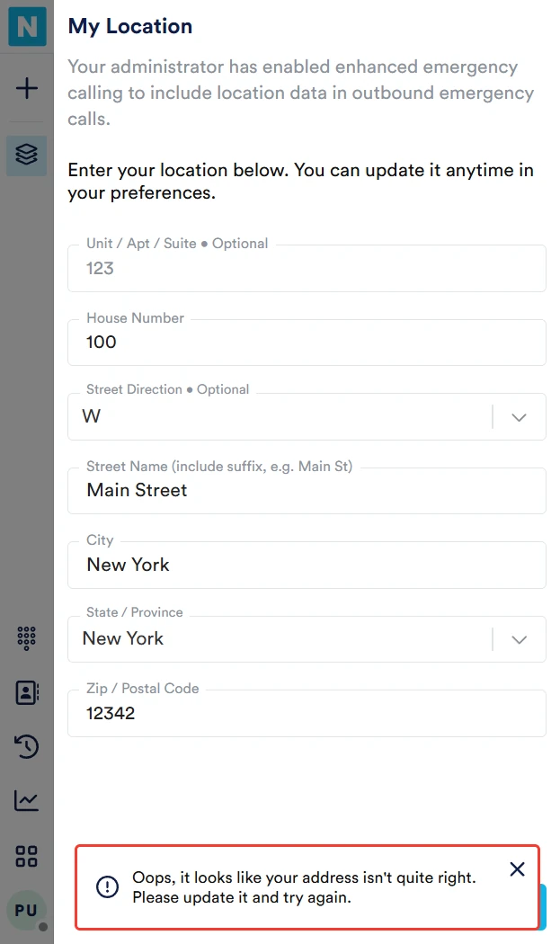Select the House Number field
The image size is (560, 944).
(307, 342)
